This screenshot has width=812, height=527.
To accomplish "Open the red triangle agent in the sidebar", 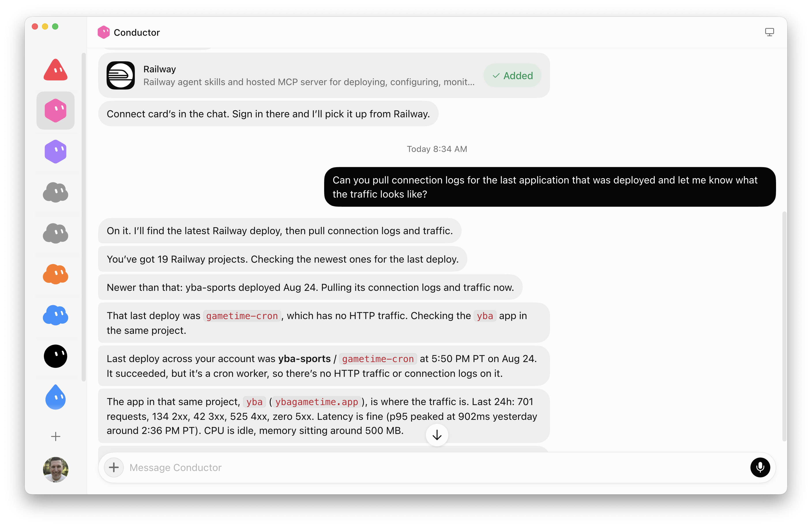I will click(x=55, y=69).
